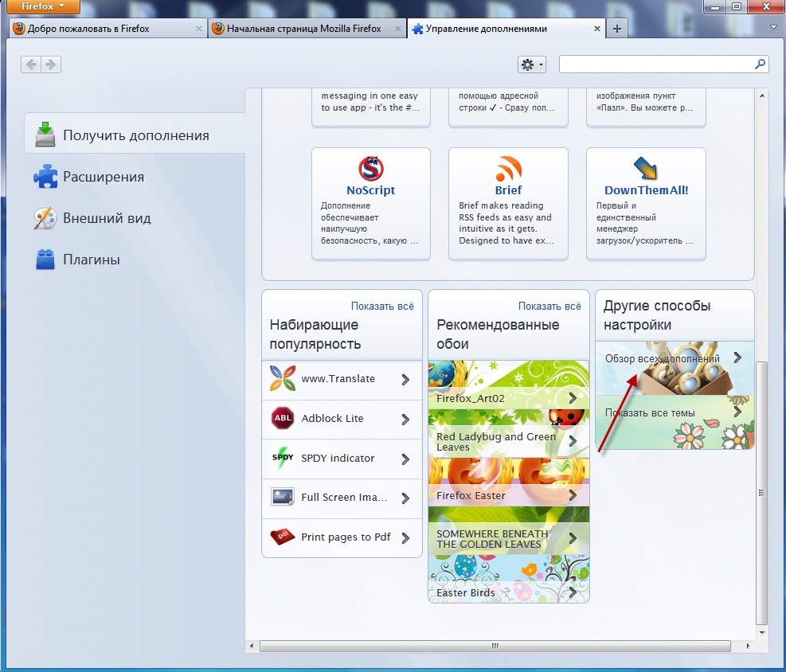This screenshot has width=786, height=672.
Task: Open the gear tools menu
Action: (531, 64)
